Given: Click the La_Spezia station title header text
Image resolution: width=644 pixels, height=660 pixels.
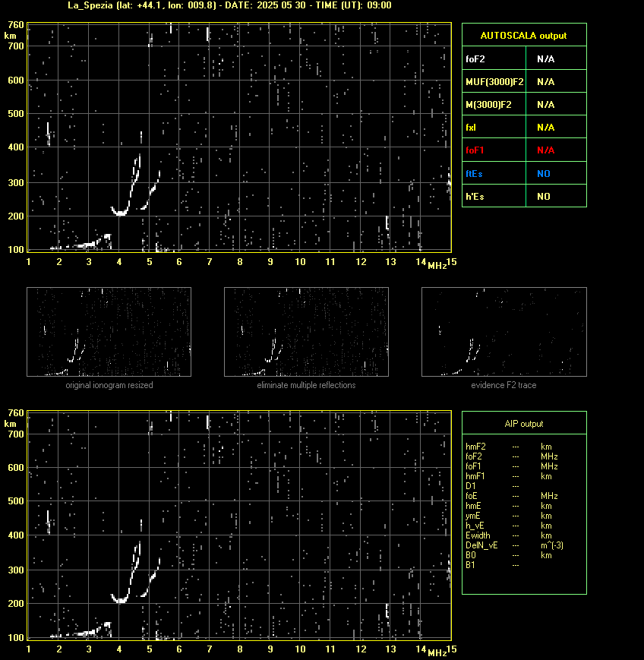Looking at the screenshot, I should [229, 5].
